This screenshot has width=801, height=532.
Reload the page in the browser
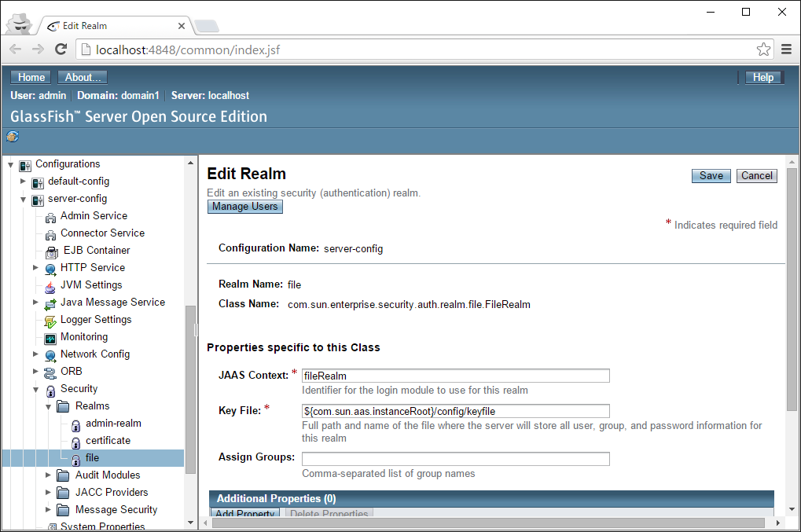pos(61,50)
